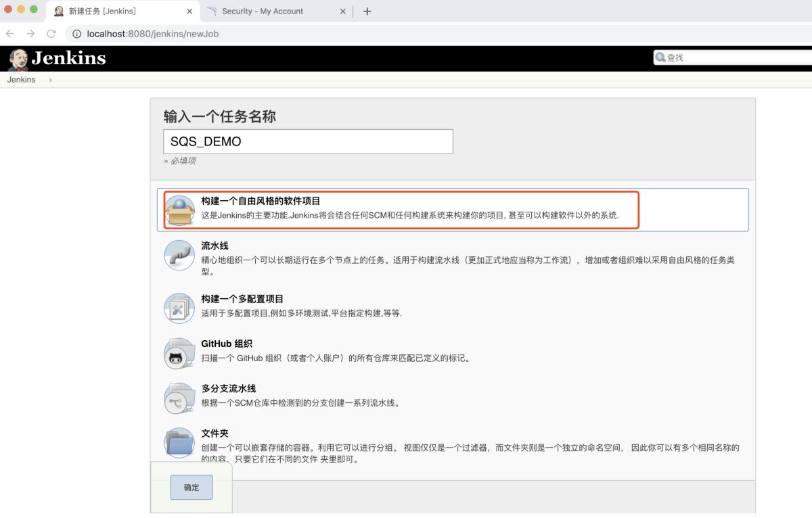The image size is (812, 518).
Task: Click the macOS green fullscreen button
Action: (34, 9)
